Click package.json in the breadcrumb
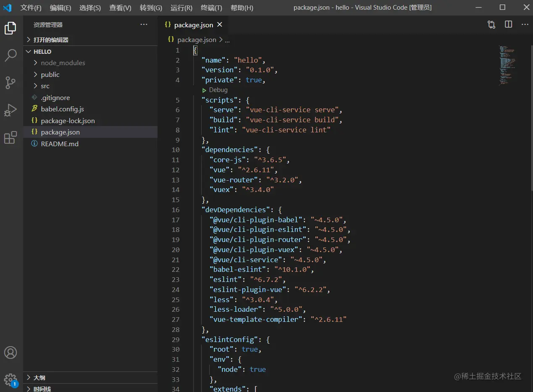533x392 pixels. tap(197, 40)
